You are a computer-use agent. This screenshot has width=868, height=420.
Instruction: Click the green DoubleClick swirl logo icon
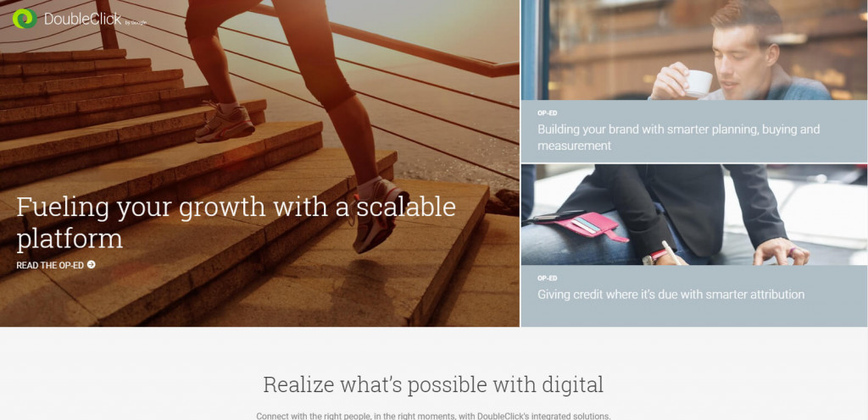tap(25, 19)
